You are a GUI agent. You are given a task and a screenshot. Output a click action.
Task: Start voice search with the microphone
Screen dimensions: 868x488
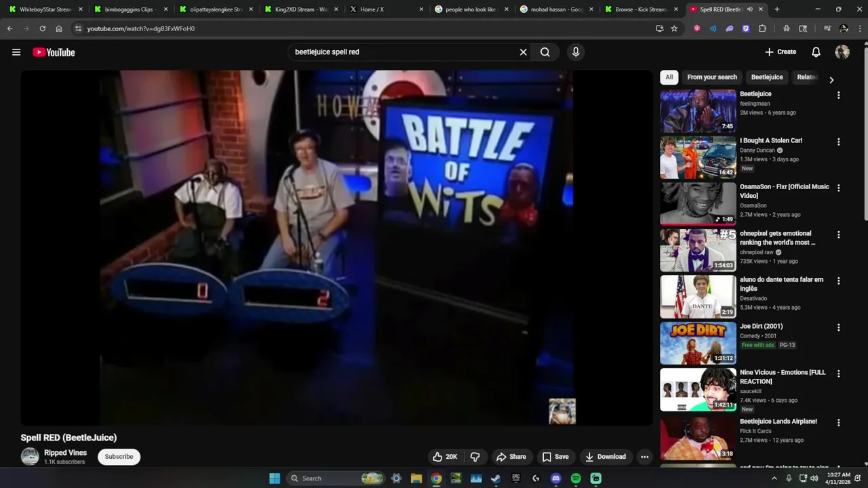click(576, 52)
